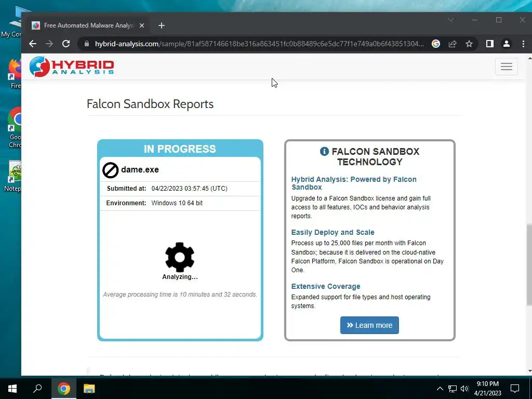
Task: Click the volume speaker tray icon
Action: (x=464, y=389)
